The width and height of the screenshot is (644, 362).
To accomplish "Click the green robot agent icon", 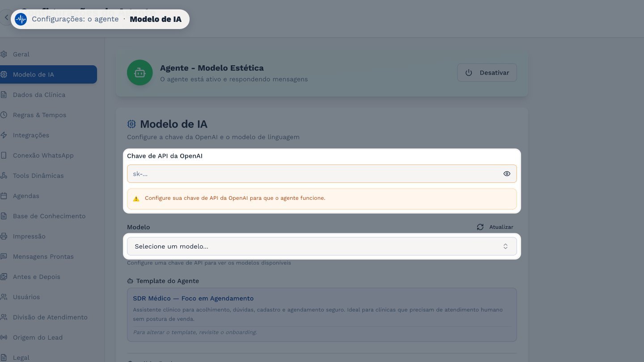I will coord(140,72).
